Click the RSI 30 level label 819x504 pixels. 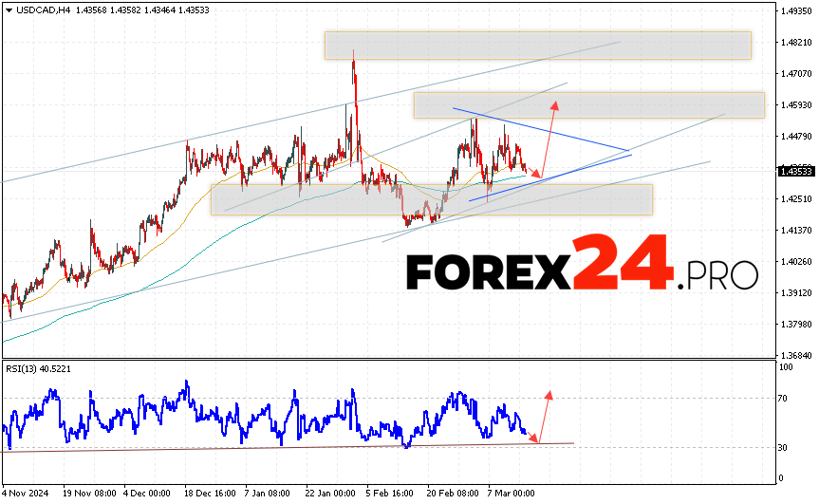[784, 447]
